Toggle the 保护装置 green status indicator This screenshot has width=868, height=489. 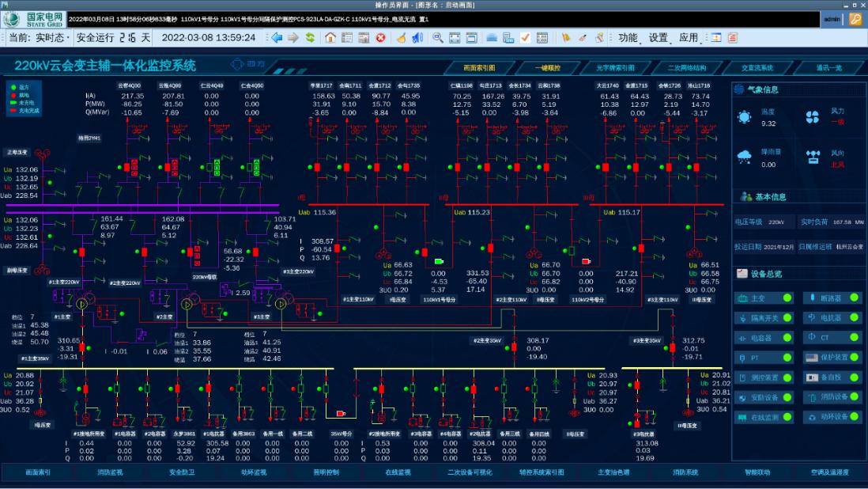[855, 358]
